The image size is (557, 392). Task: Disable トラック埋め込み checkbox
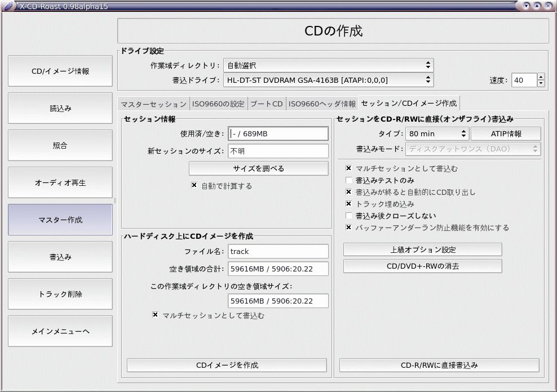click(x=349, y=204)
